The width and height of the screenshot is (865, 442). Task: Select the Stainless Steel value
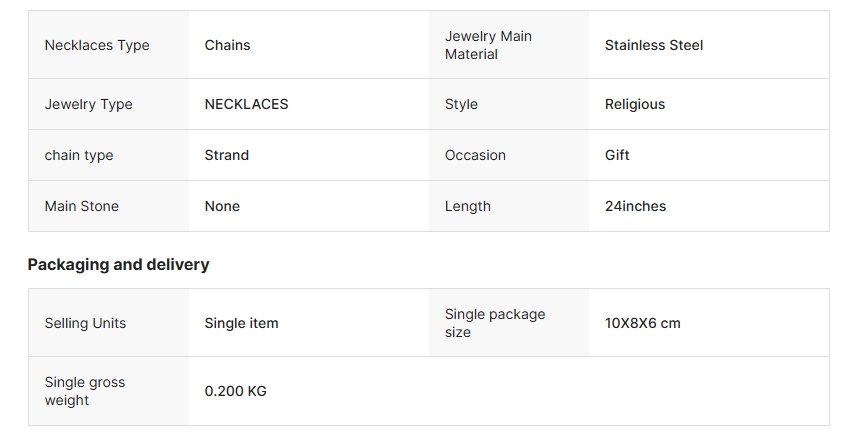(653, 45)
